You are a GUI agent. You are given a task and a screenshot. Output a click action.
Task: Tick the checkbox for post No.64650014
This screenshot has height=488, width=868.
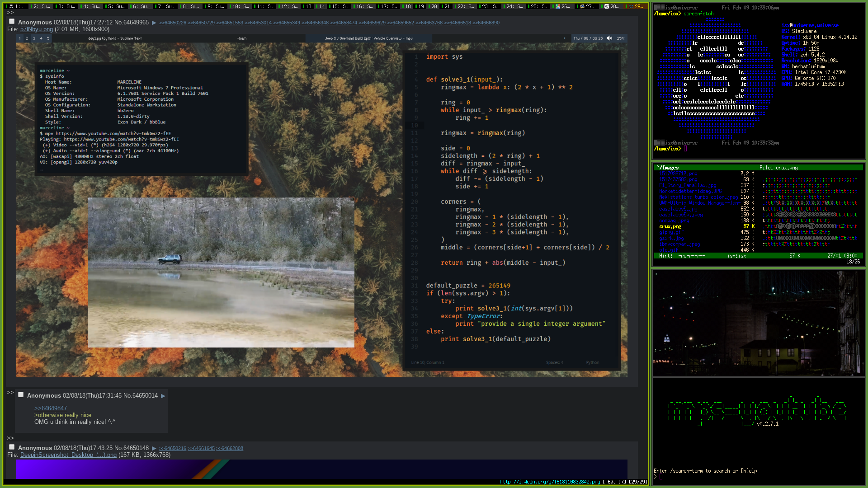pos(21,394)
